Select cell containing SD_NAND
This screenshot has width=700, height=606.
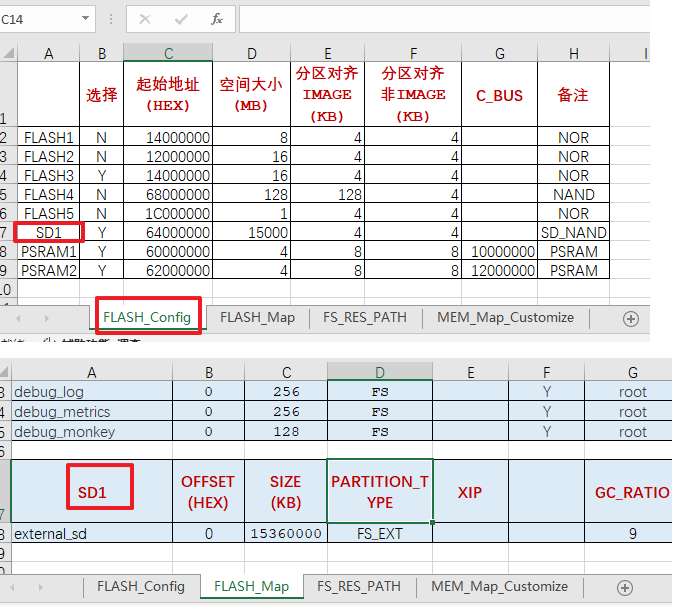(573, 233)
